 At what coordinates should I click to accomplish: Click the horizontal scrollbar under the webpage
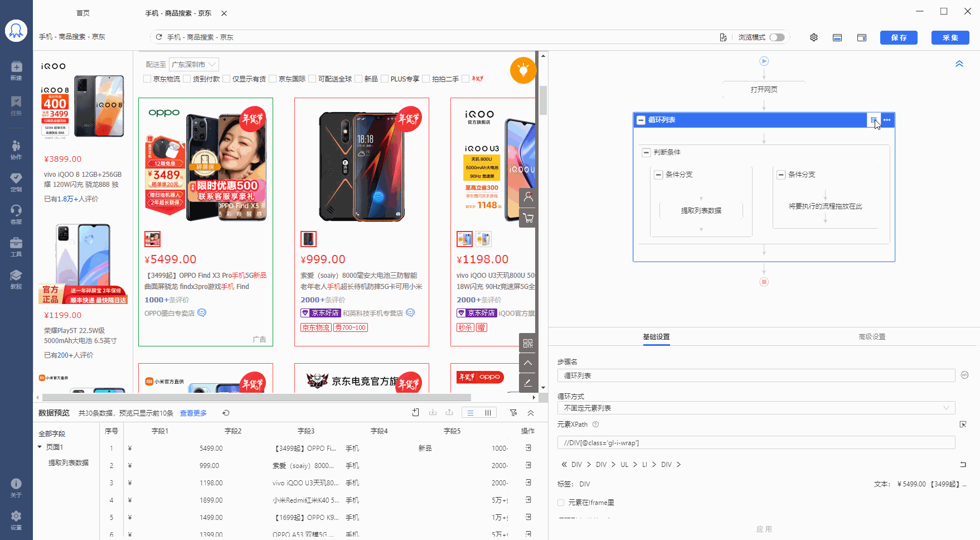256,398
